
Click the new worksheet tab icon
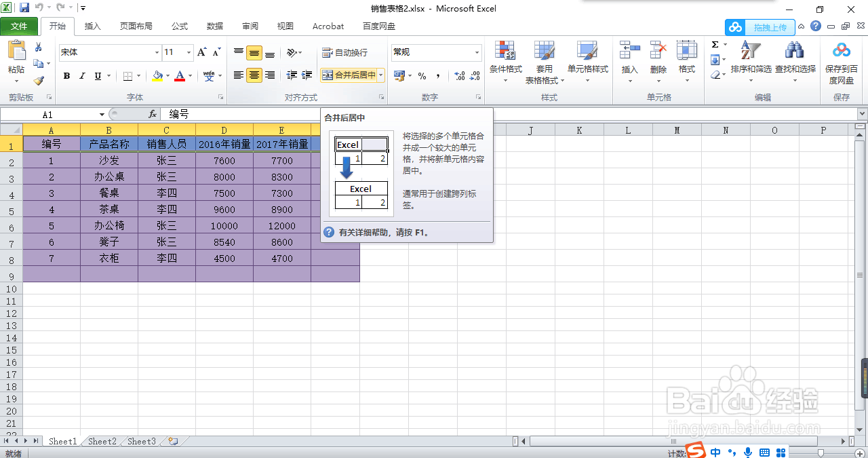coord(173,441)
